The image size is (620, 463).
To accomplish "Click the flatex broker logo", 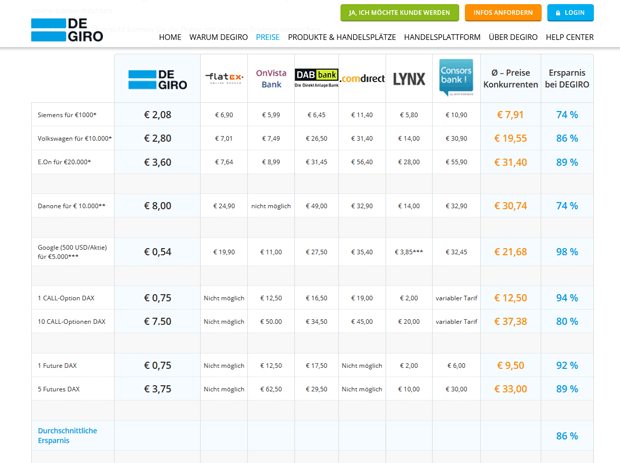I will (224, 78).
